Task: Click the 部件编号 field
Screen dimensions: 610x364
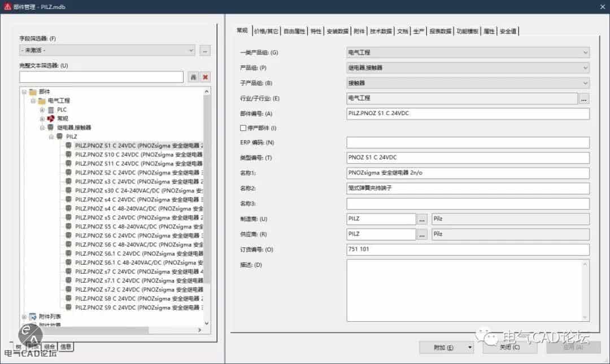Action: point(468,113)
